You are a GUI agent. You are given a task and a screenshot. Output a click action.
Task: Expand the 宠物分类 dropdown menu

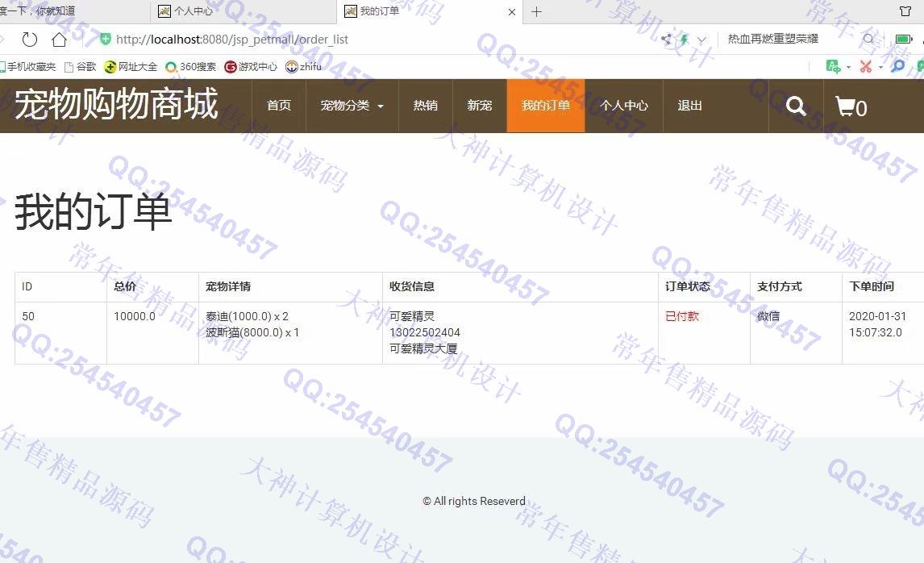(352, 106)
